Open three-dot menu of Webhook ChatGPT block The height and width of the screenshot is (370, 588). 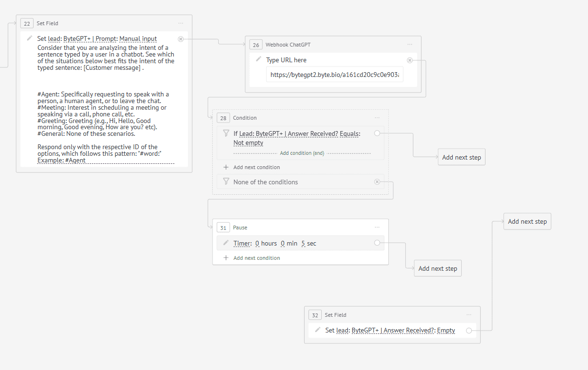click(x=410, y=45)
